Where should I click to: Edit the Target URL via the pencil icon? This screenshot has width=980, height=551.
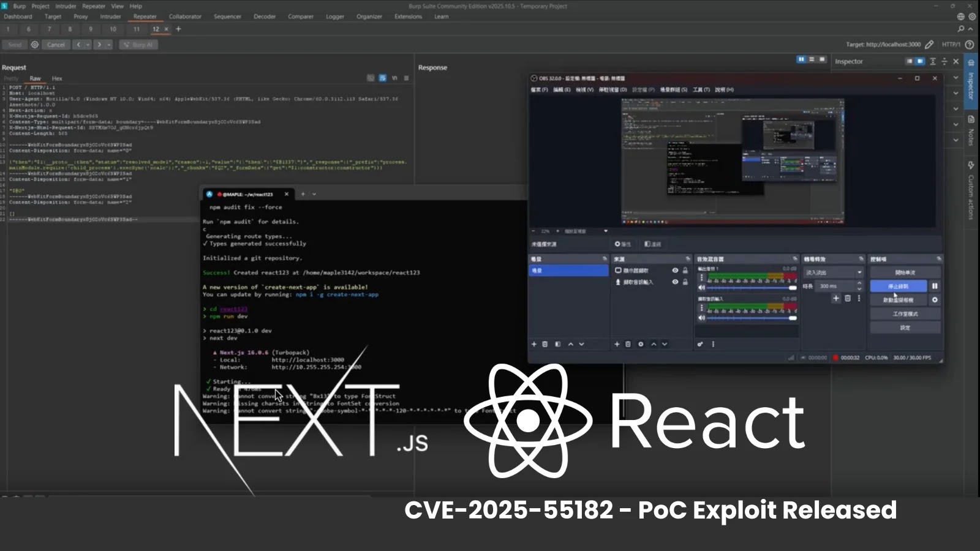pyautogui.click(x=929, y=44)
